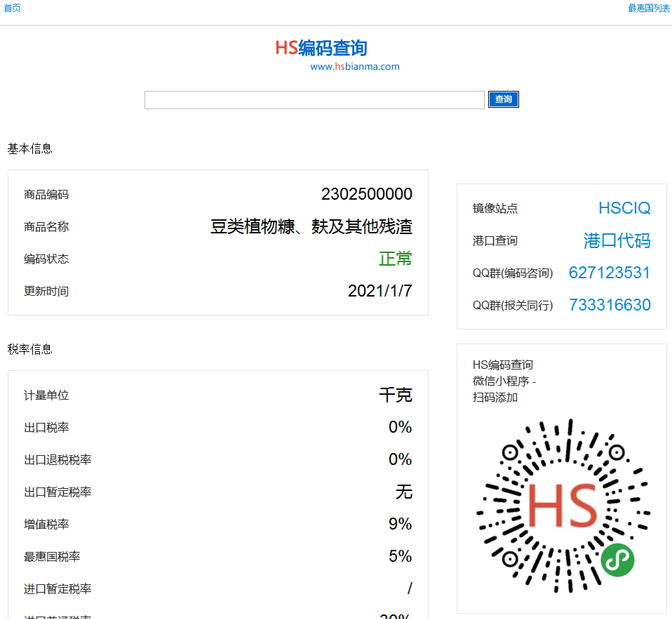This screenshot has width=672, height=619.
Task: Click the HS letters in the QR code center
Action: pyautogui.click(x=562, y=505)
